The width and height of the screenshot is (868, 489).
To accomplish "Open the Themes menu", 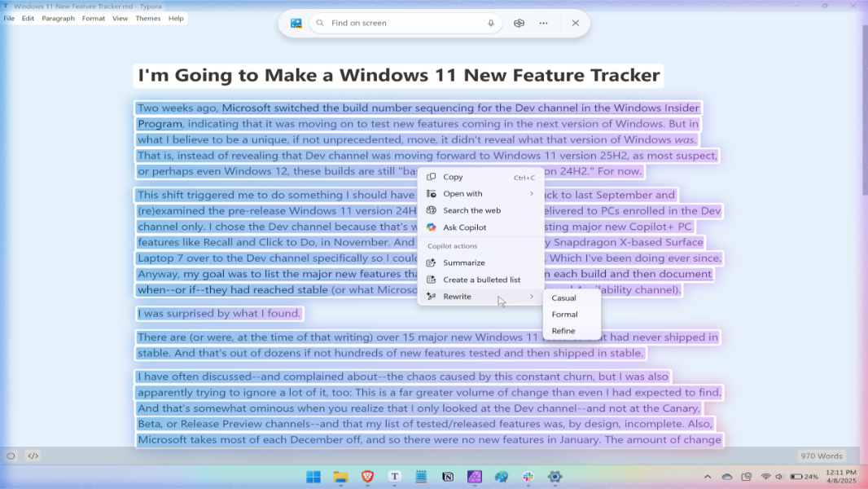I will 147,18.
